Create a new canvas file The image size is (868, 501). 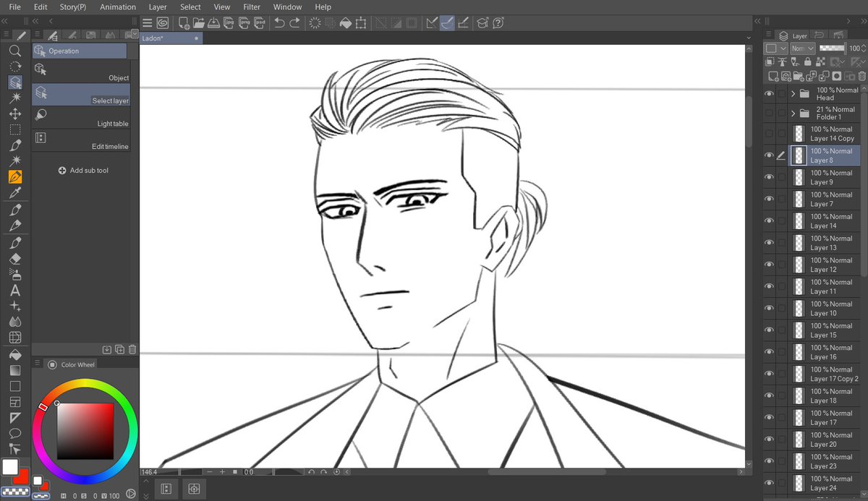(184, 23)
